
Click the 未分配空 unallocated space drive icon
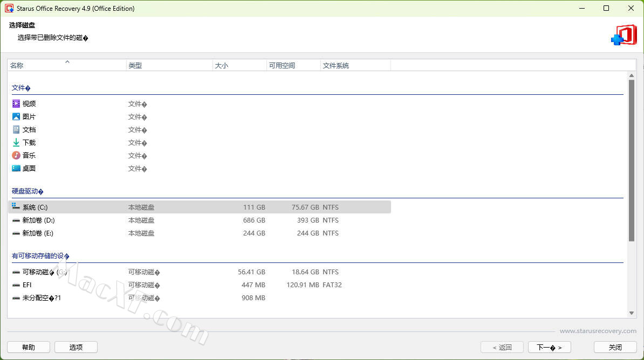(16, 298)
